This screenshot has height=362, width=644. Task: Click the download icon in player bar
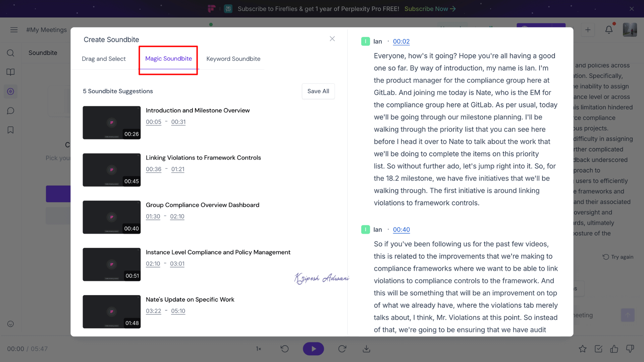[x=366, y=349]
